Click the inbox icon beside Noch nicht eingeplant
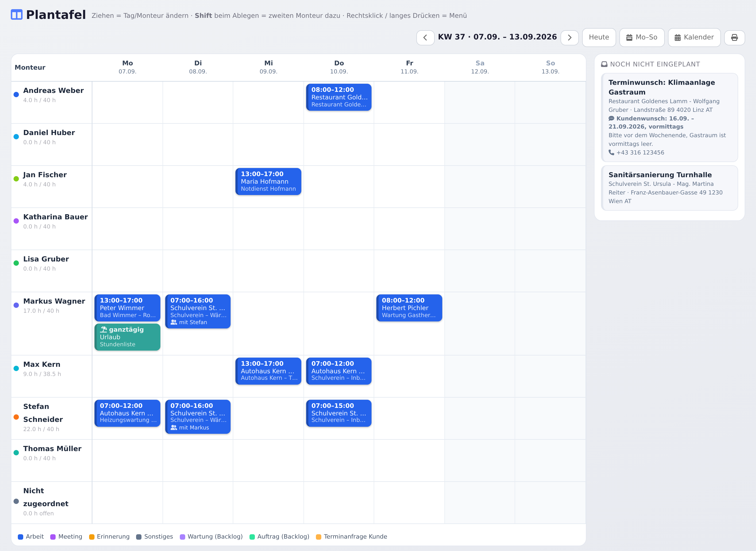The height and width of the screenshot is (551, 756). coord(604,64)
